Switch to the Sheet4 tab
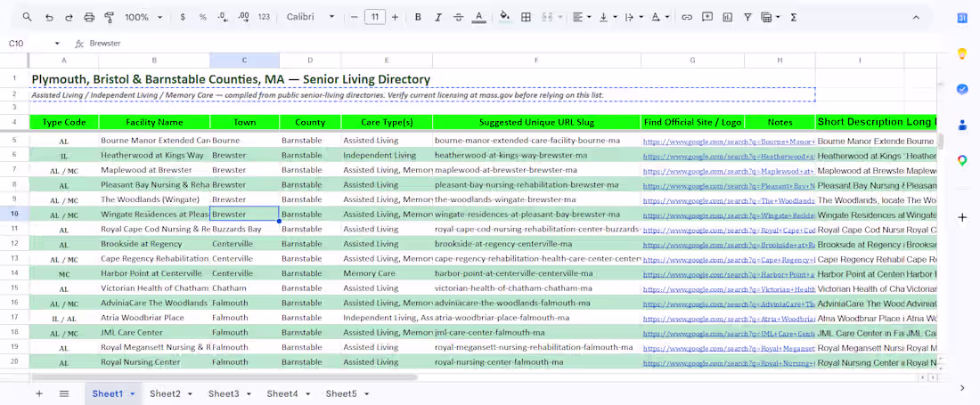This screenshot has width=980, height=405. [x=282, y=393]
